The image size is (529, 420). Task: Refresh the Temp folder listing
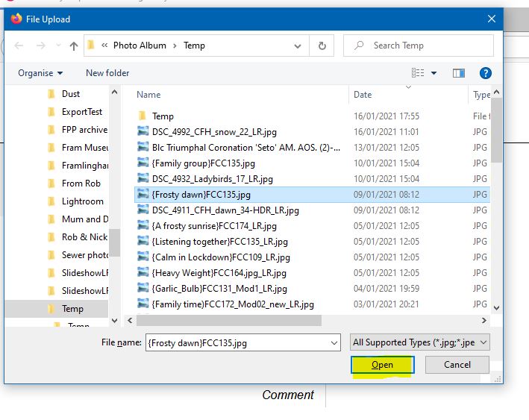click(322, 46)
